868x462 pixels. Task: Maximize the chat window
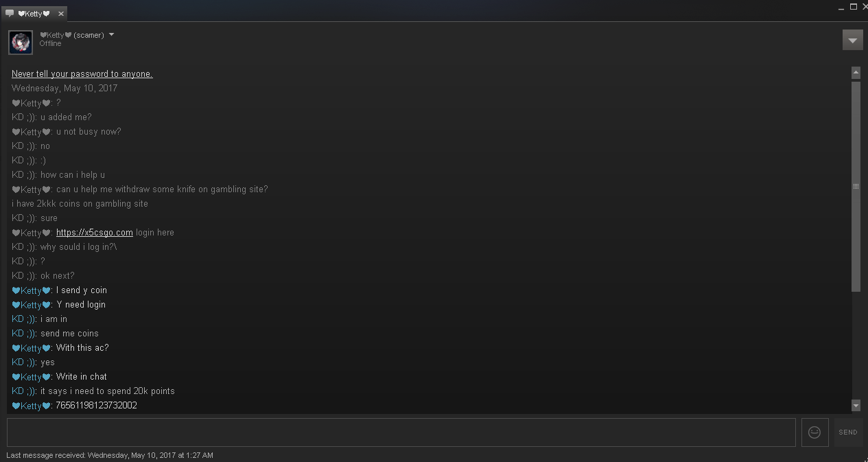(x=854, y=7)
